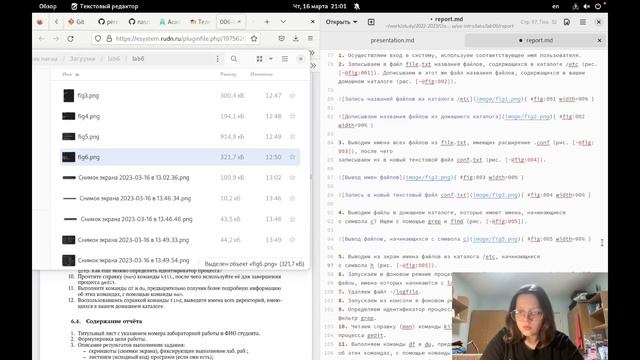
Task: Click the rudn.ru URL address field
Action: [180, 38]
